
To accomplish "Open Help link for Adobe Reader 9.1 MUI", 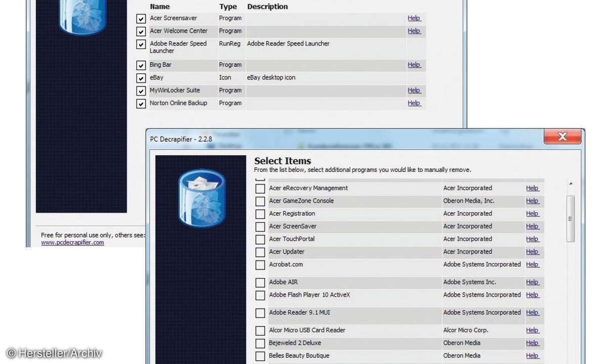I will [x=533, y=312].
